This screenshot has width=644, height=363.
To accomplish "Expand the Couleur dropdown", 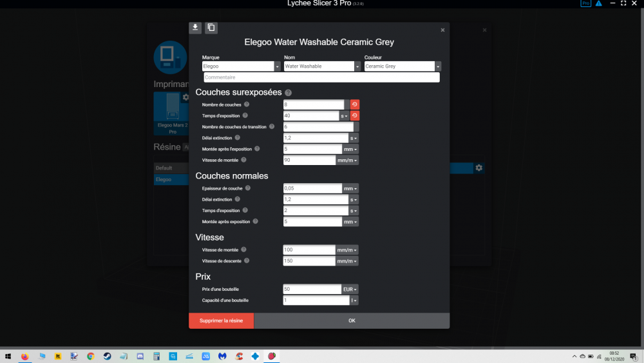I will pyautogui.click(x=438, y=66).
